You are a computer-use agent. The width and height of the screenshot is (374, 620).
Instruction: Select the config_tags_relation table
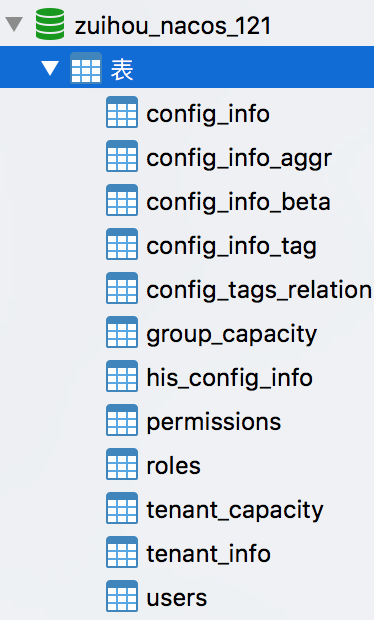point(259,291)
